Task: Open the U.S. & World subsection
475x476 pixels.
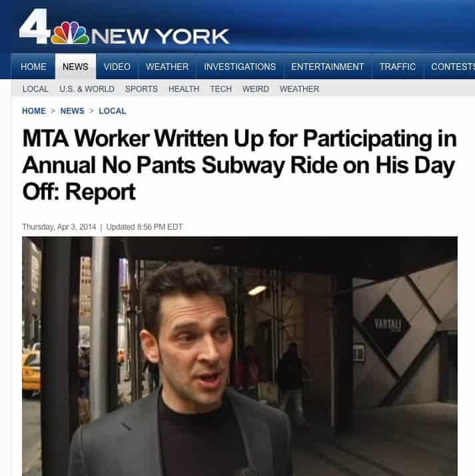Action: tap(87, 89)
